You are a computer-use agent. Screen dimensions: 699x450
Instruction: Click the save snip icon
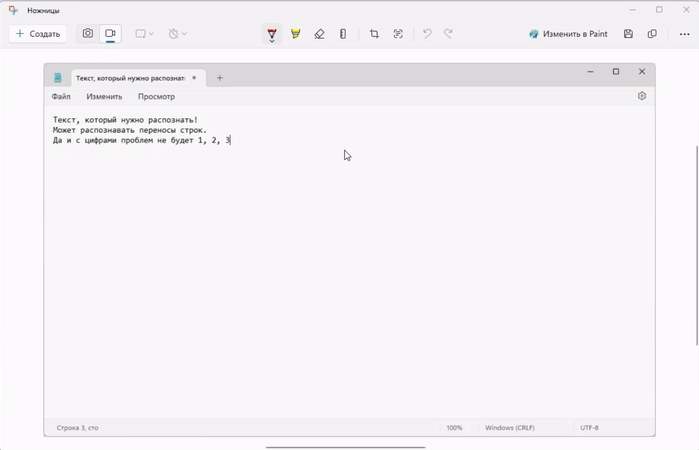coord(628,34)
